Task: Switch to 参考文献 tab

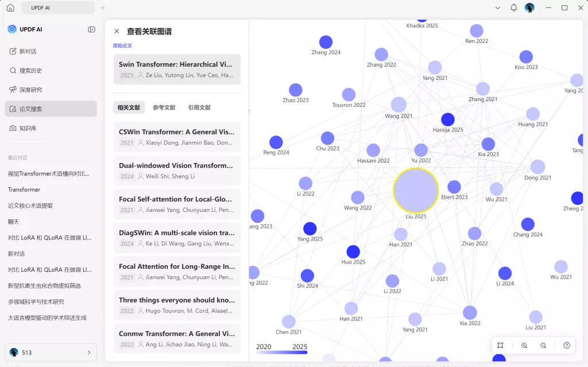Action: point(164,107)
